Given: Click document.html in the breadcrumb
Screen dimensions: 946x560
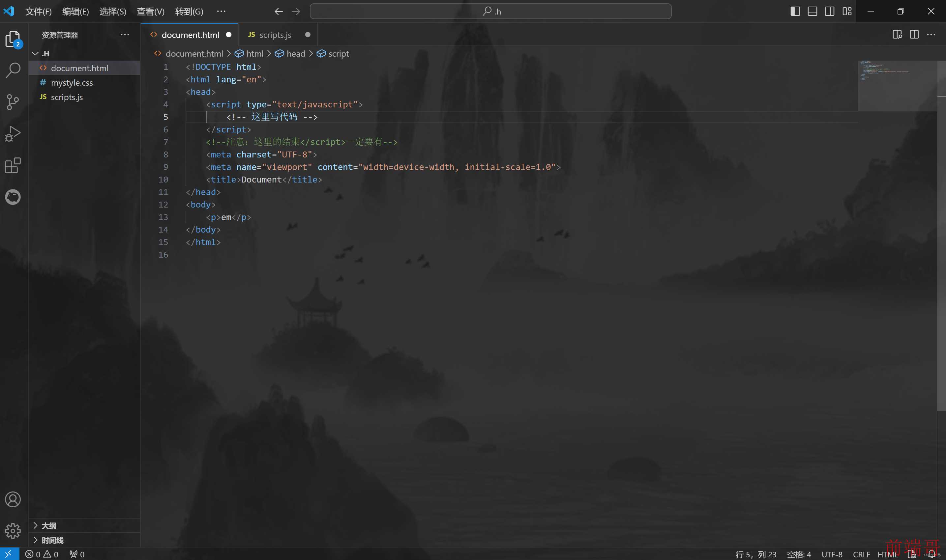Looking at the screenshot, I should pyautogui.click(x=194, y=54).
